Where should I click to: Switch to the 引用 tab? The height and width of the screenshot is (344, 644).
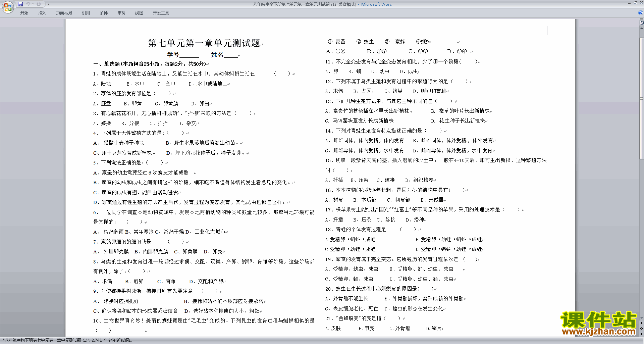click(86, 13)
